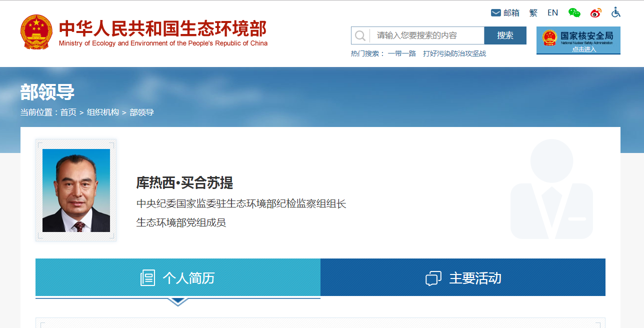
Task: Switch to English version via EN
Action: 552,13
